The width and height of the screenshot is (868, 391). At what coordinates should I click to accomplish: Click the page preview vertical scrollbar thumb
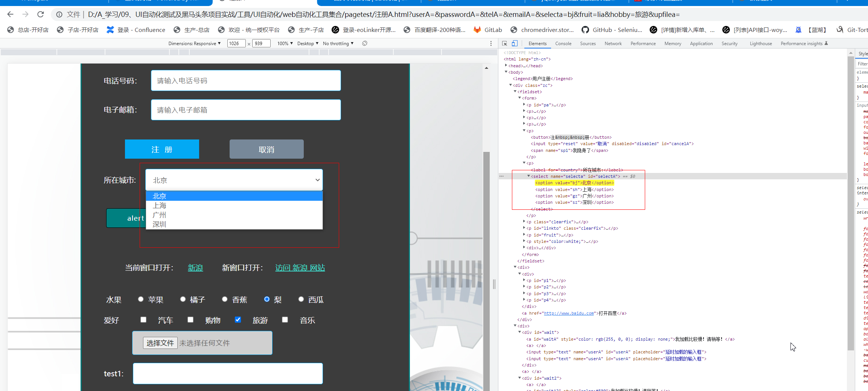point(486,271)
